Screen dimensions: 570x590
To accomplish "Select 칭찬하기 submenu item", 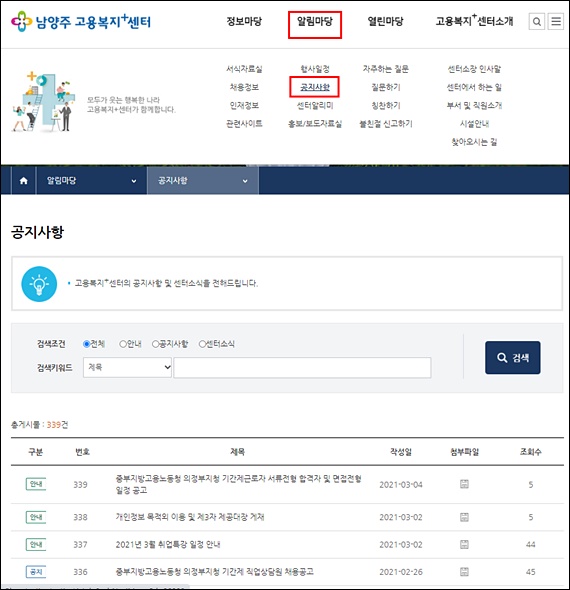I will (x=385, y=105).
